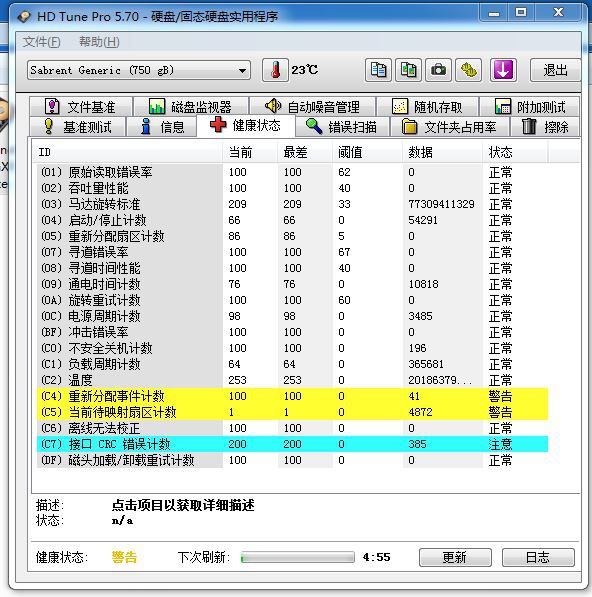Image resolution: width=592 pixels, height=597 pixels.
Task: Click the next refresh progress bar
Action: 298,557
